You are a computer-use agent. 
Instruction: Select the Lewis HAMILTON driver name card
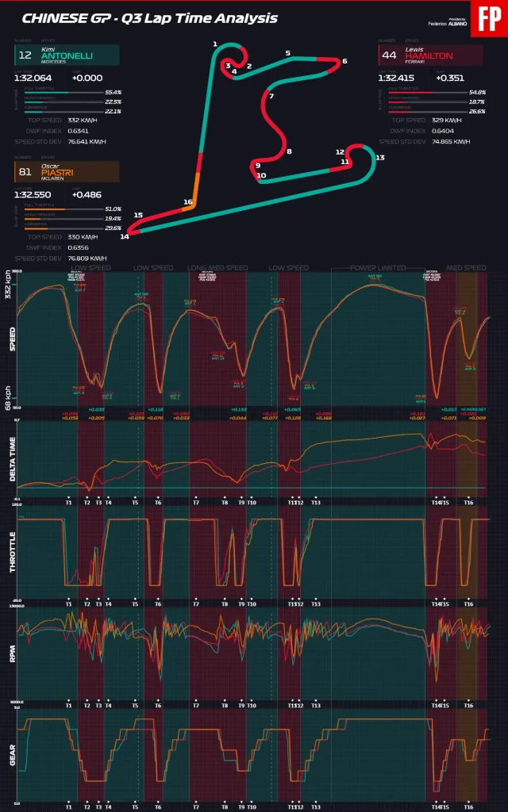point(431,55)
